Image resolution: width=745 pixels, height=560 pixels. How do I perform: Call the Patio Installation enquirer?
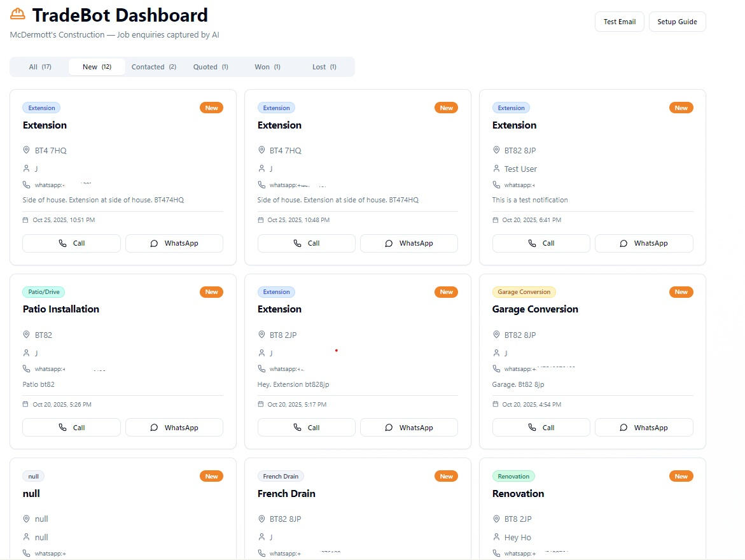[71, 428]
